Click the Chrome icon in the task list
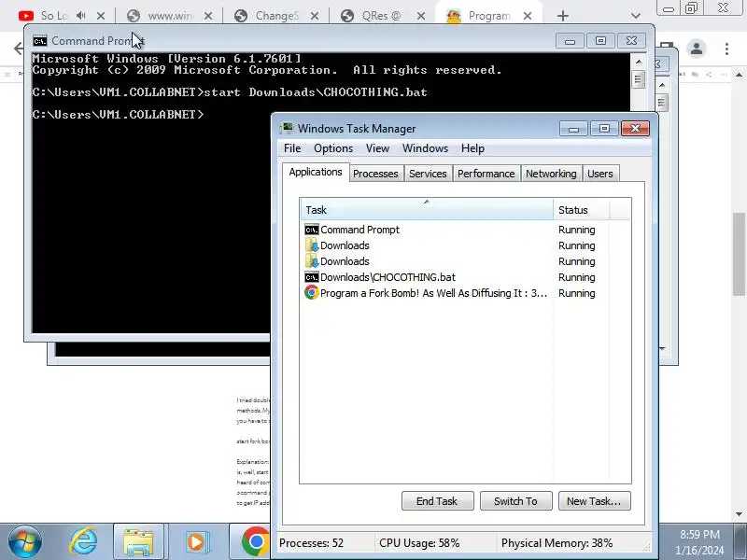Viewport: 747px width, 560px height. (312, 292)
